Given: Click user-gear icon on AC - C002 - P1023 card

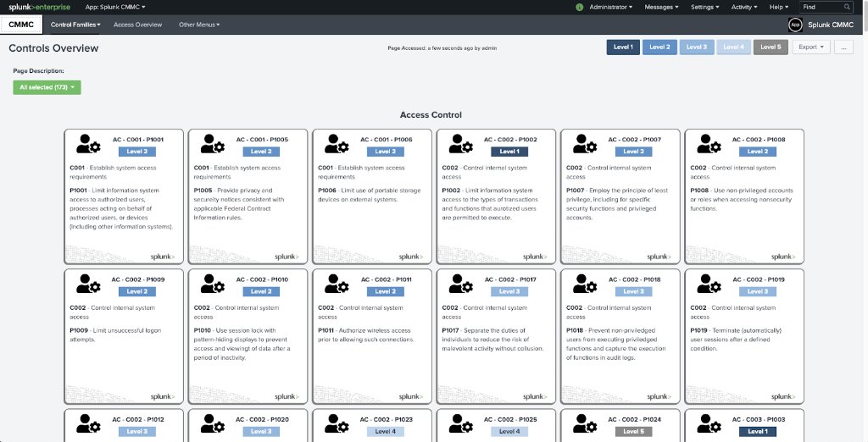Looking at the screenshot, I should [x=336, y=423].
